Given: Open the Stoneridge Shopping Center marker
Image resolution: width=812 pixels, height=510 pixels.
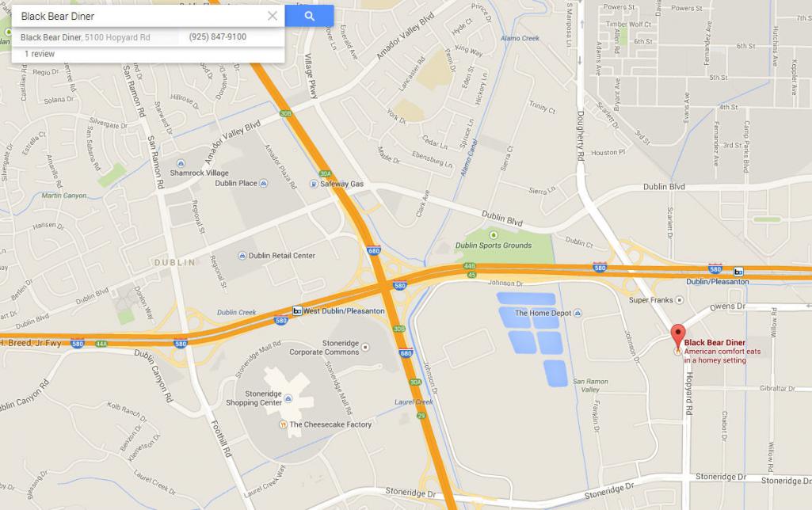Looking at the screenshot, I should coord(288,398).
